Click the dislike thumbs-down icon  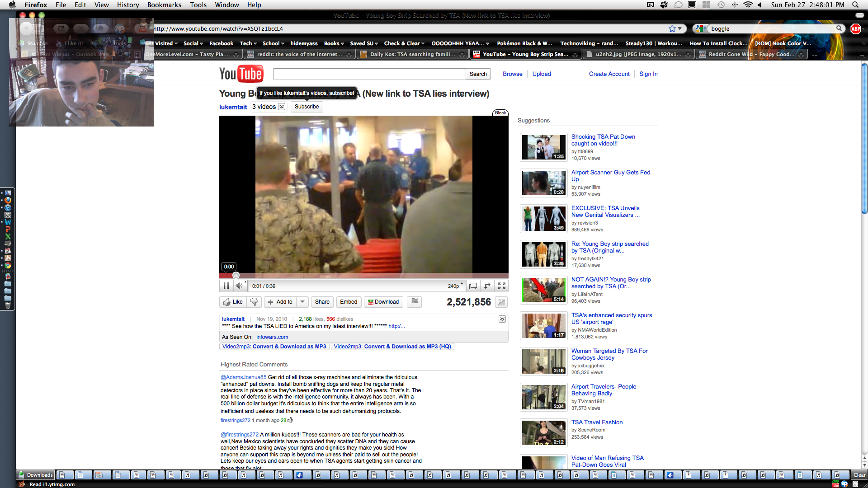coord(254,302)
